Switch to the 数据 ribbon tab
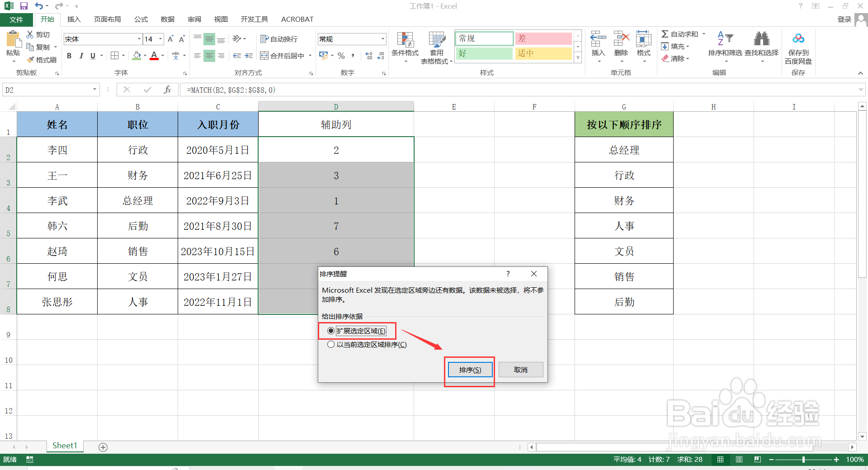Screen dimensions: 868x470 pyautogui.click(x=167, y=19)
